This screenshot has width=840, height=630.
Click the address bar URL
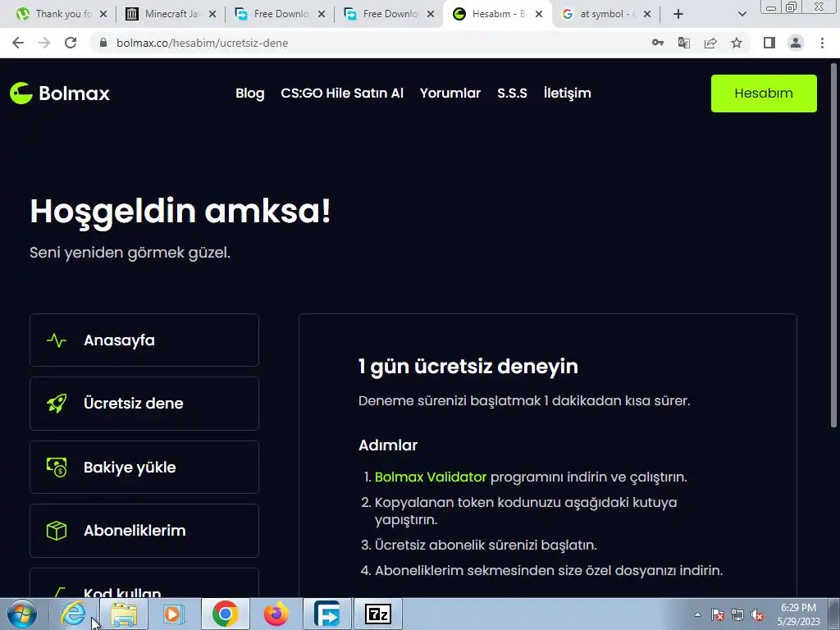point(202,43)
